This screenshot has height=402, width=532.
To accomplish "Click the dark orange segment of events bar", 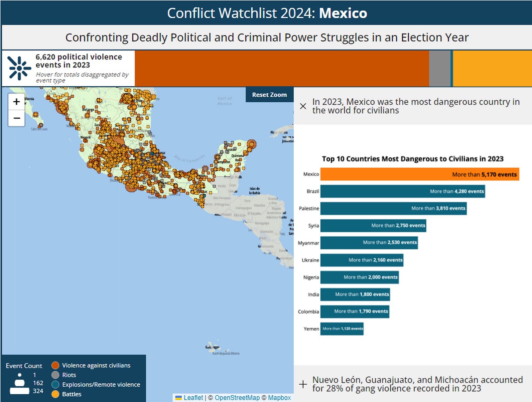I will click(x=282, y=68).
